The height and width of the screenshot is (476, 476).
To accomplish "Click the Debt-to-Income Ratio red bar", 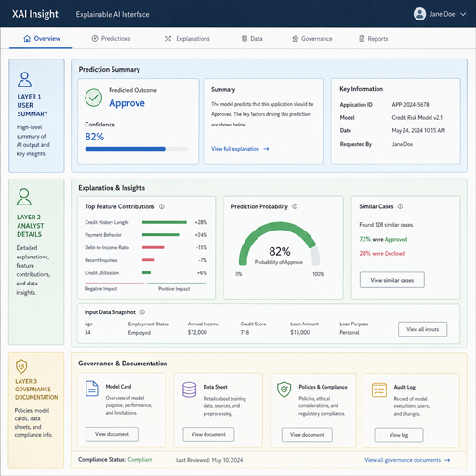I will (x=153, y=247).
